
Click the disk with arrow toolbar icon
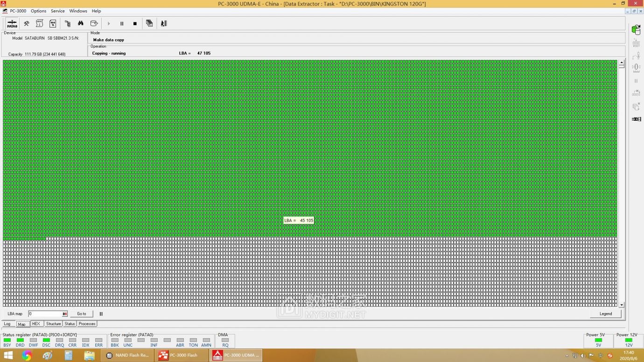click(94, 23)
